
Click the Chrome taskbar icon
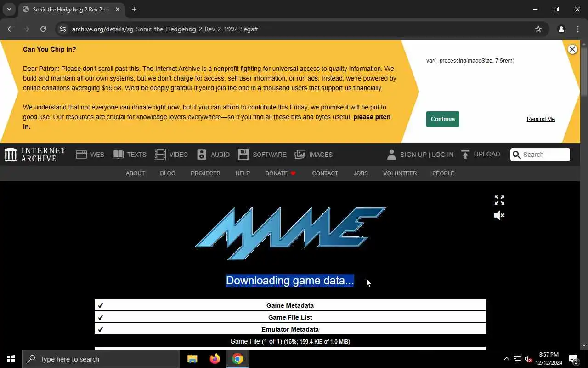point(237,359)
